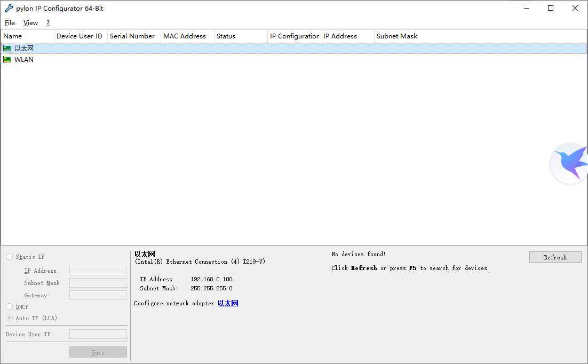Click the WLAN network adapter icon
Image resolution: width=588 pixels, height=364 pixels.
point(7,60)
